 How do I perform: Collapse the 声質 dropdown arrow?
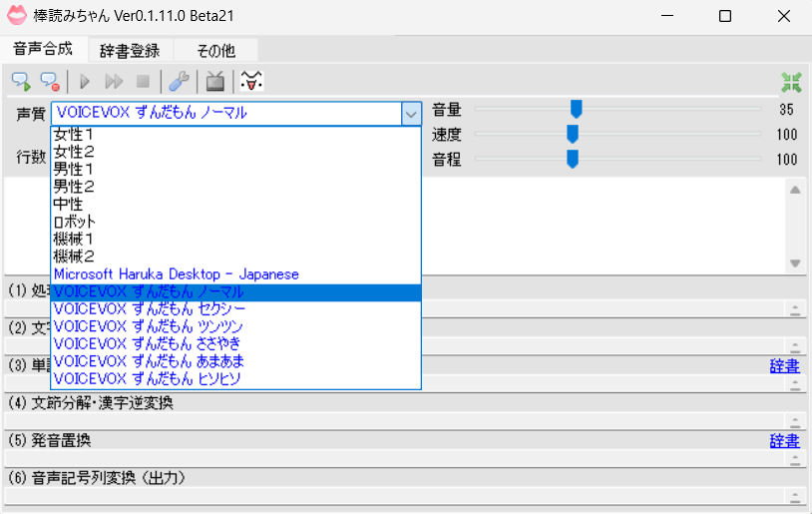pyautogui.click(x=411, y=114)
